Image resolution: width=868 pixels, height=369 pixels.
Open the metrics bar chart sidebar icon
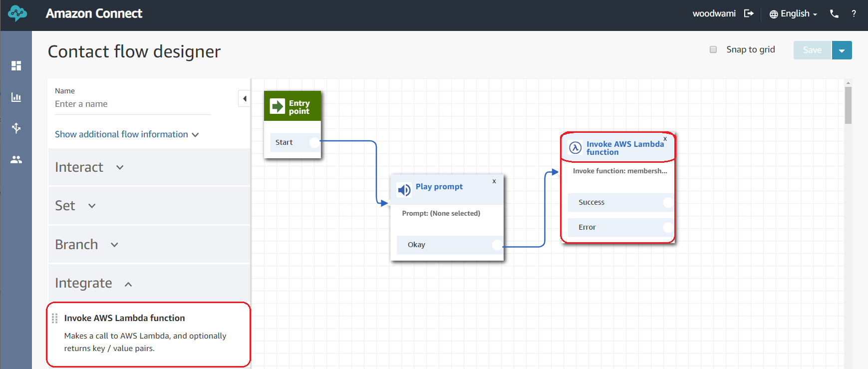click(x=16, y=97)
